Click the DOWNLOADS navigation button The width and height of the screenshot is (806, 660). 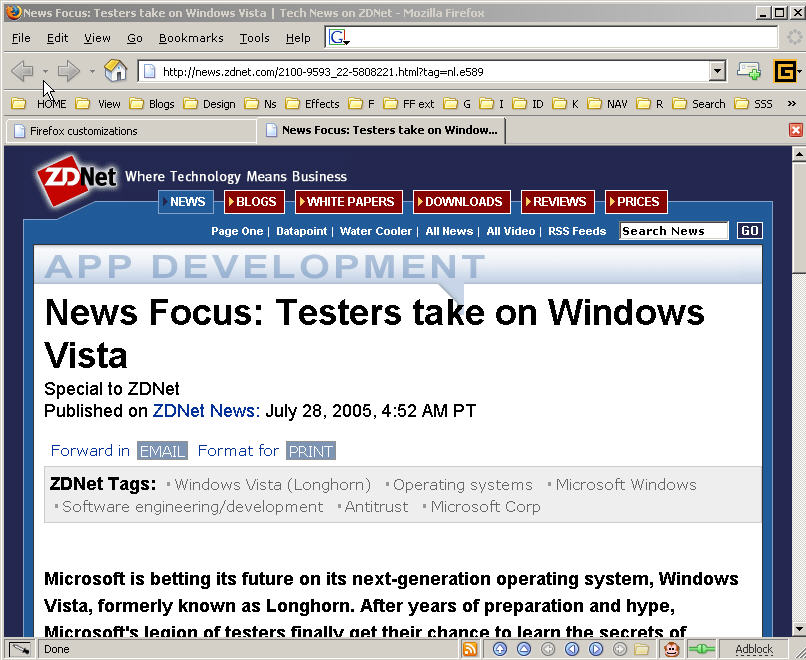click(462, 201)
